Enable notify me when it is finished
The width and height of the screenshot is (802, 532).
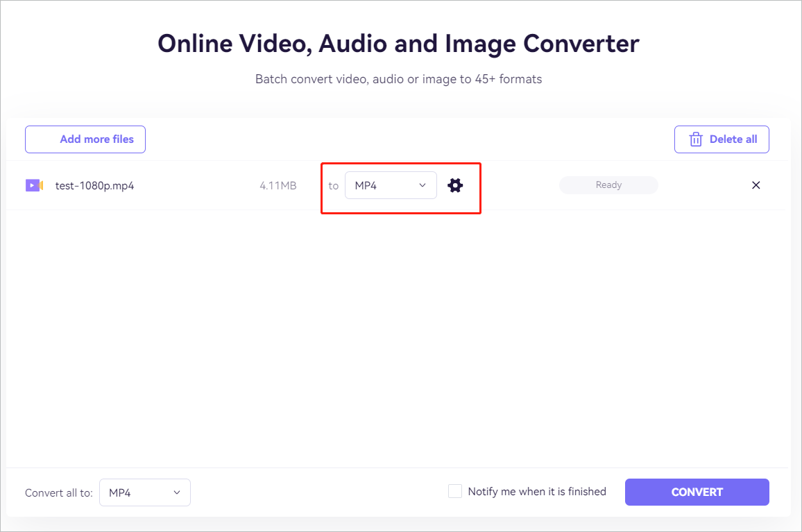tap(455, 491)
